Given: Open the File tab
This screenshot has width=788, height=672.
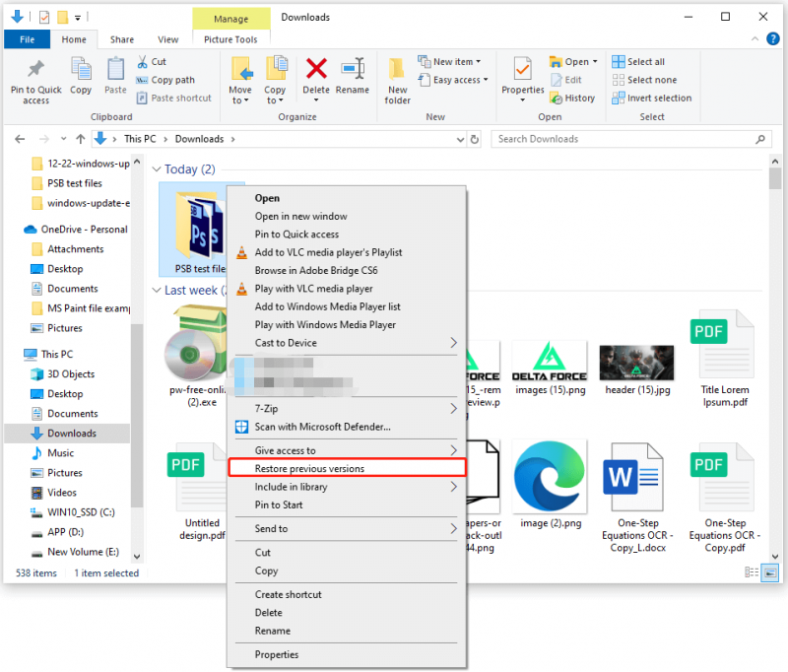Looking at the screenshot, I should click(28, 39).
